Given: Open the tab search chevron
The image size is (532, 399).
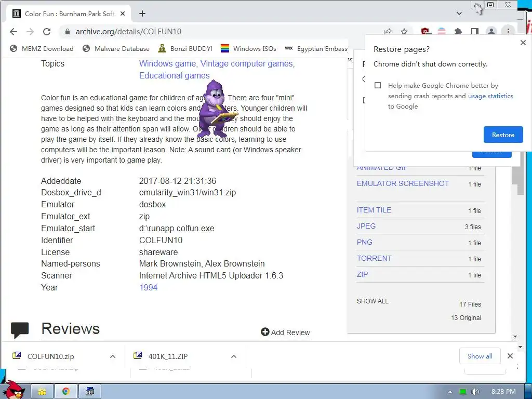Looking at the screenshot, I should click(459, 14).
